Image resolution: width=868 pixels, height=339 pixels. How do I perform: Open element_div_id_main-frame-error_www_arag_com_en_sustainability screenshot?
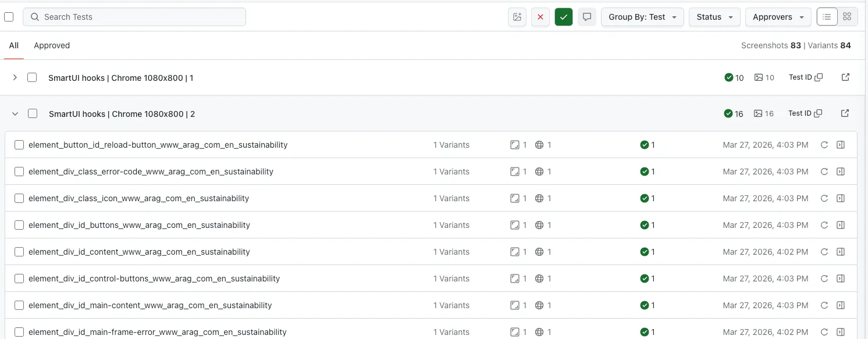(x=158, y=332)
